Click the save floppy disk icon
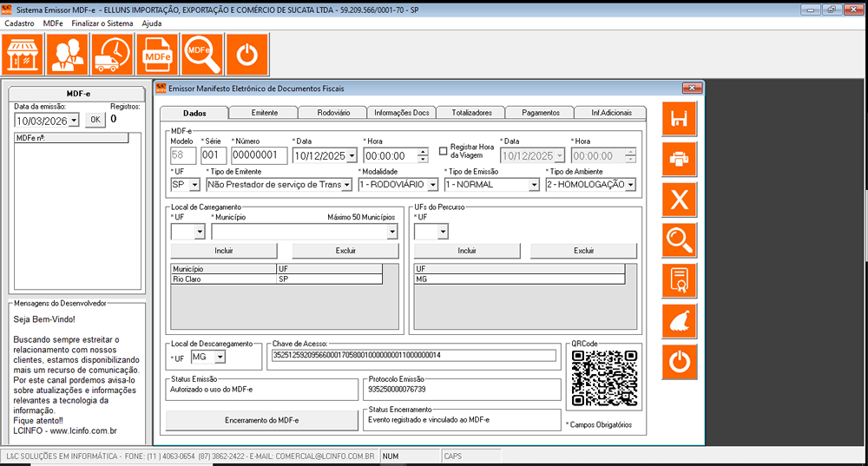 point(680,119)
